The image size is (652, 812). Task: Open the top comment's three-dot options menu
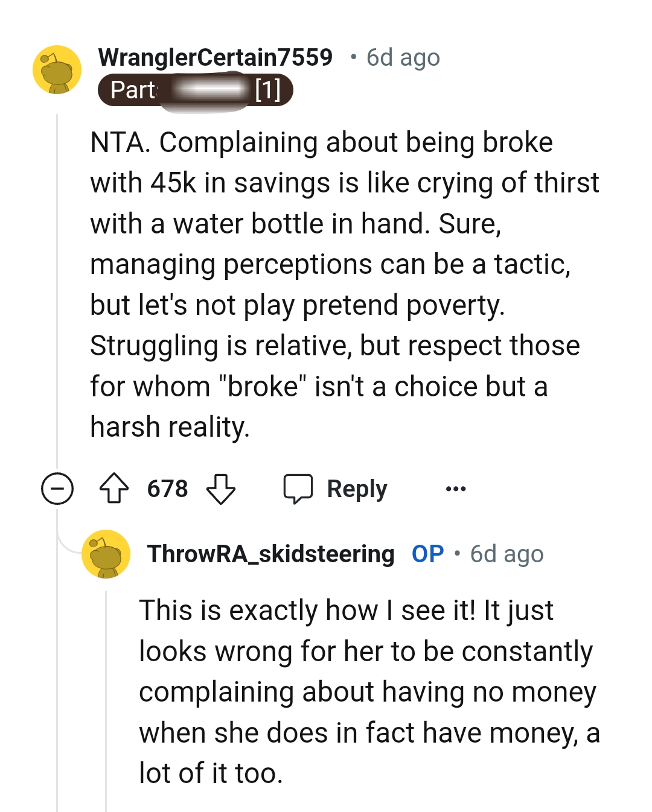456,489
